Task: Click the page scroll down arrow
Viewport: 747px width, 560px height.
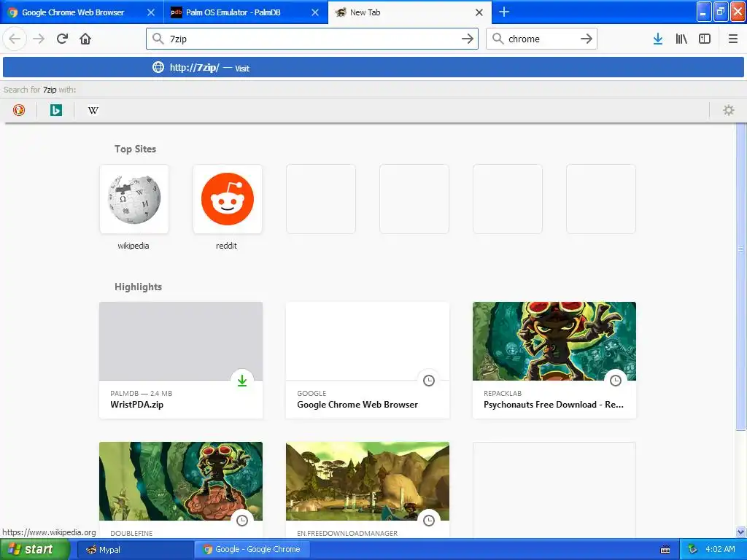Action: 741,532
